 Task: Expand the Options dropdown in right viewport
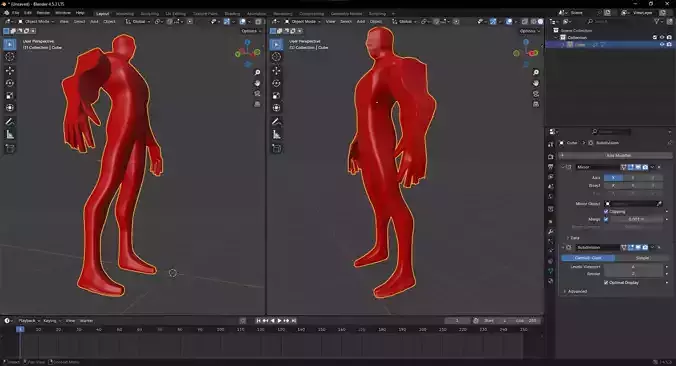pyautogui.click(x=529, y=31)
